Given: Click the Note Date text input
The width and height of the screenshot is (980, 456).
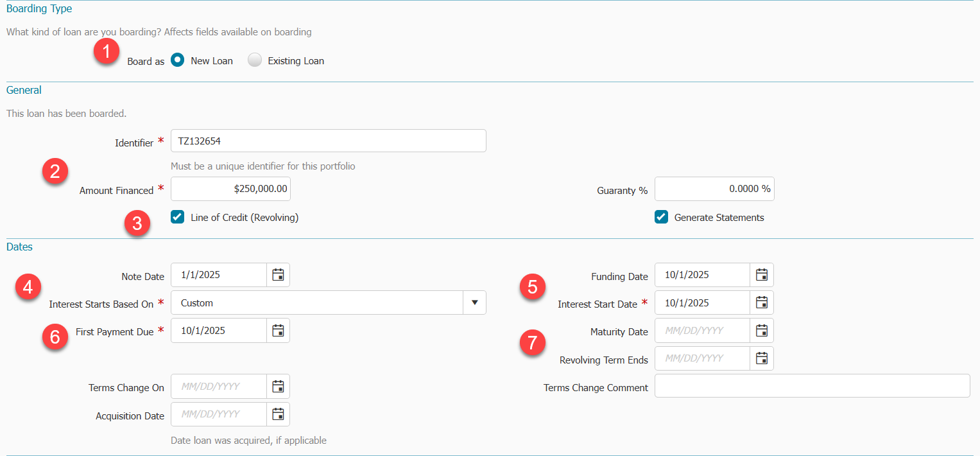Looking at the screenshot, I should click(219, 275).
